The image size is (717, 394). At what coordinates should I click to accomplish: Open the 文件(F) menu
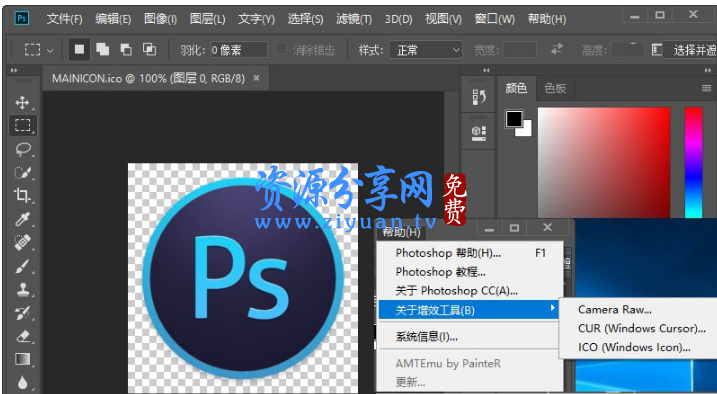[64, 19]
